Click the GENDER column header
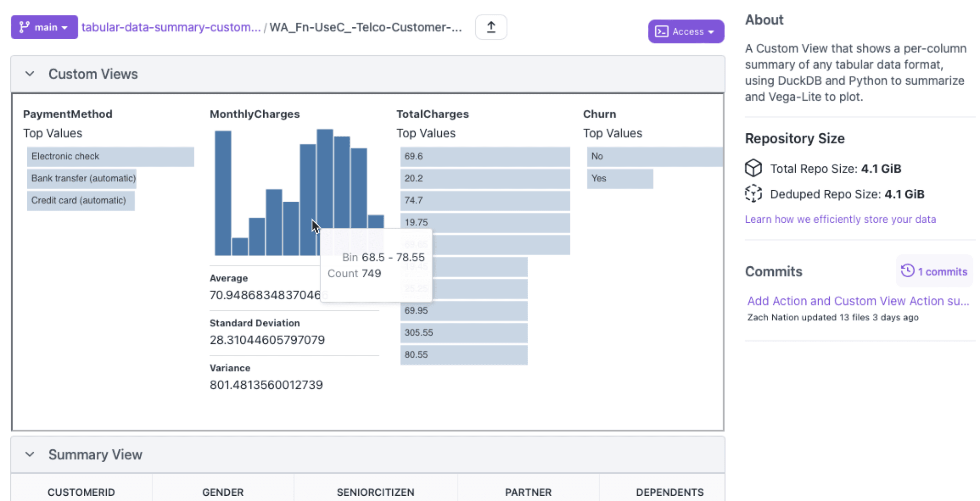 (223, 492)
